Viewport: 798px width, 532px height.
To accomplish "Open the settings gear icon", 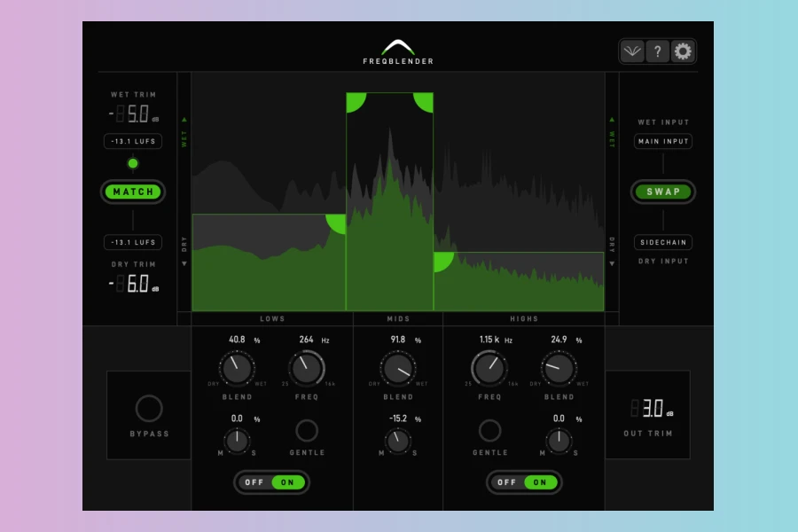I will pyautogui.click(x=683, y=51).
